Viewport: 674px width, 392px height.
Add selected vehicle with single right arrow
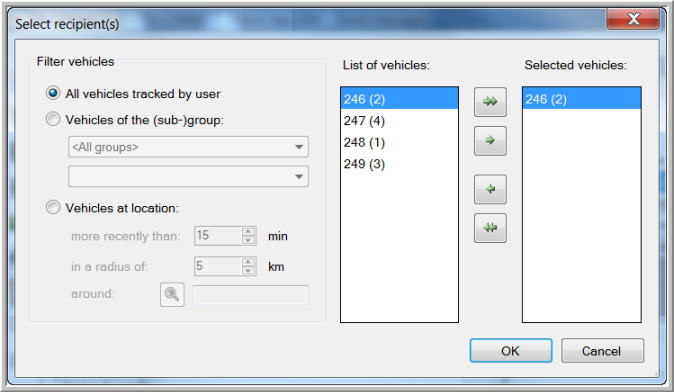(x=490, y=141)
